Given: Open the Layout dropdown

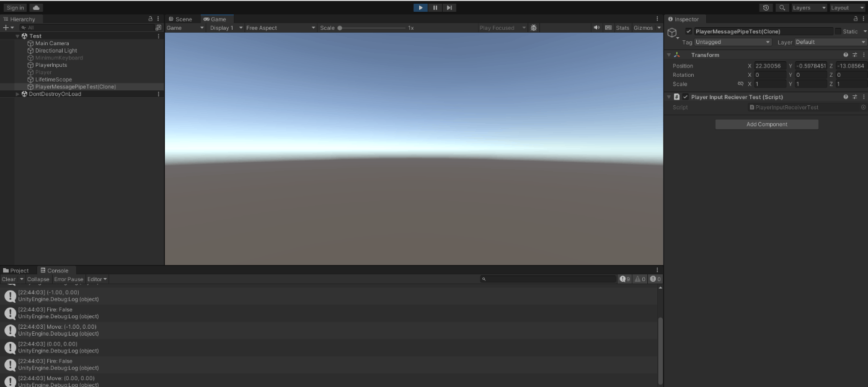Looking at the screenshot, I should tap(848, 7).
